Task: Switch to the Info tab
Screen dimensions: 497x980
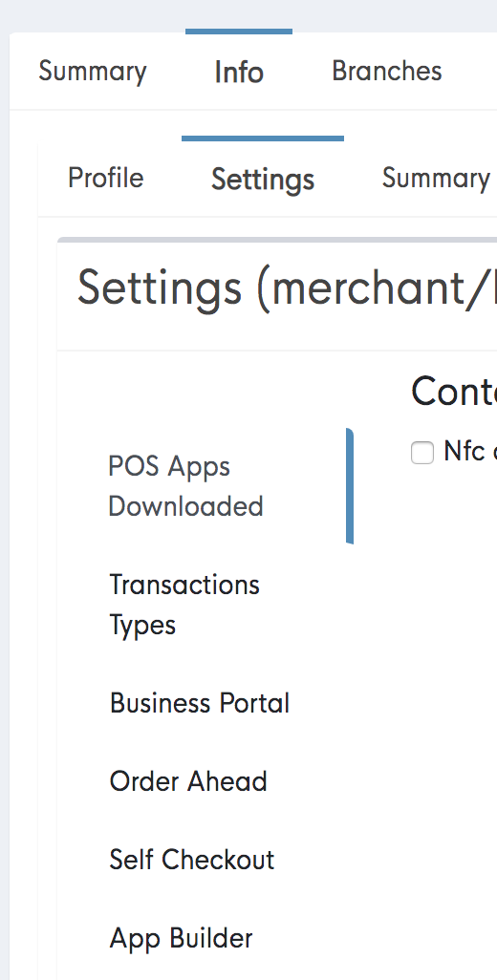Action: (x=239, y=72)
